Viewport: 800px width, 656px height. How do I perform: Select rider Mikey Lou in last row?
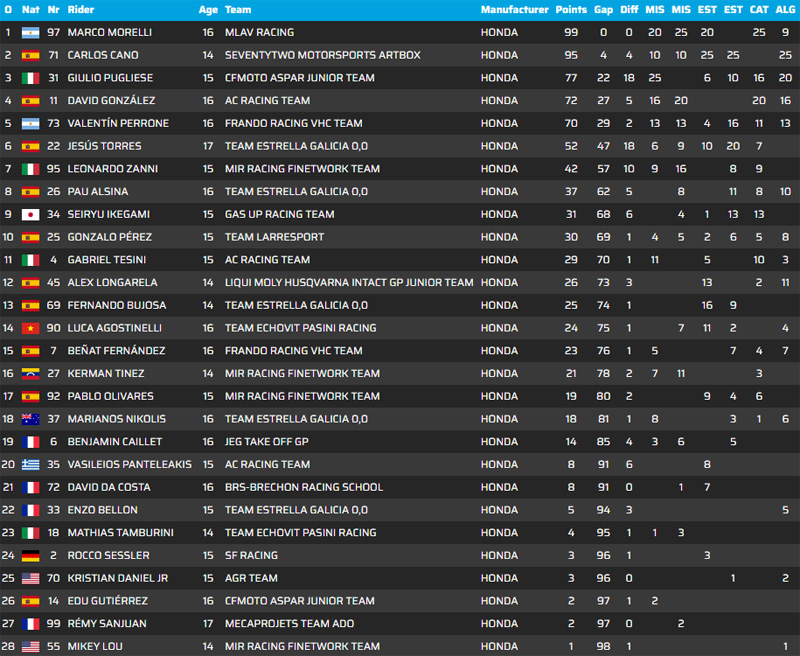95,647
